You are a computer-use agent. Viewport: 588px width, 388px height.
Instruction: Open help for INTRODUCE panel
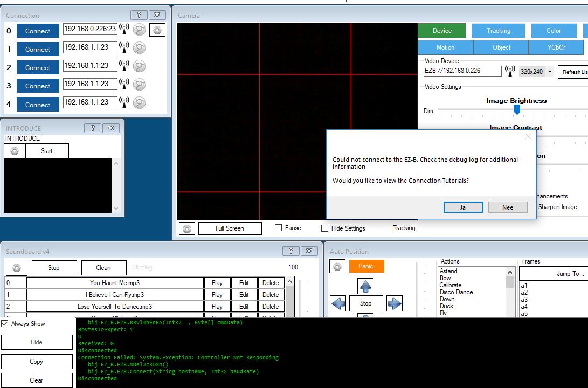point(93,128)
